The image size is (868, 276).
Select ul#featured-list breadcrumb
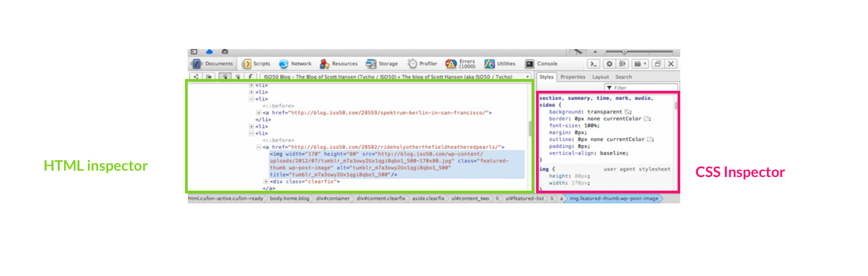tap(524, 198)
